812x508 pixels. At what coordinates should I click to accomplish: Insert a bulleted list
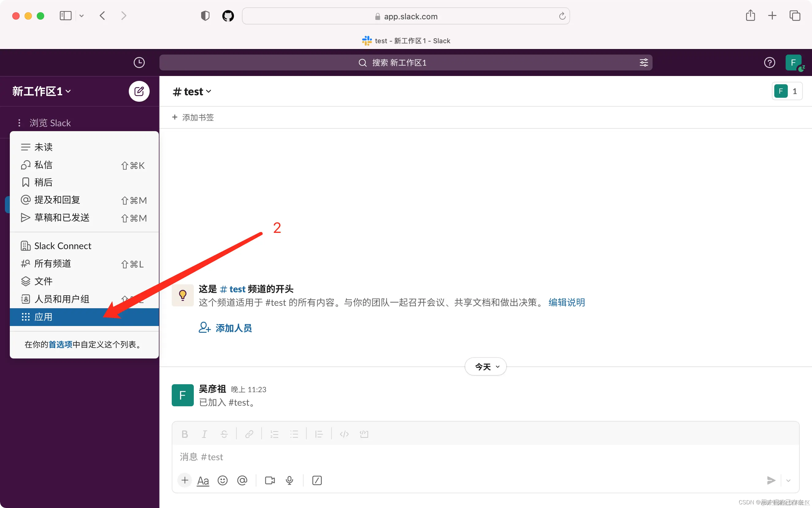tap(294, 434)
